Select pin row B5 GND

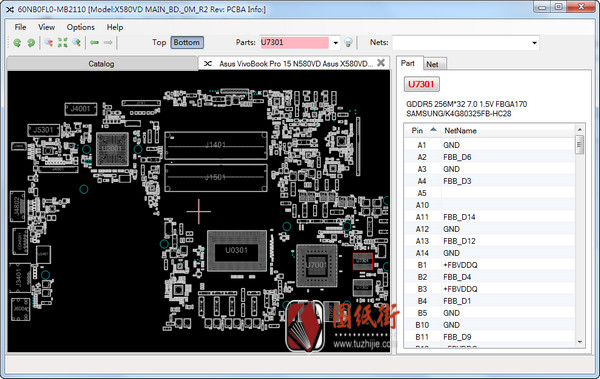point(490,313)
